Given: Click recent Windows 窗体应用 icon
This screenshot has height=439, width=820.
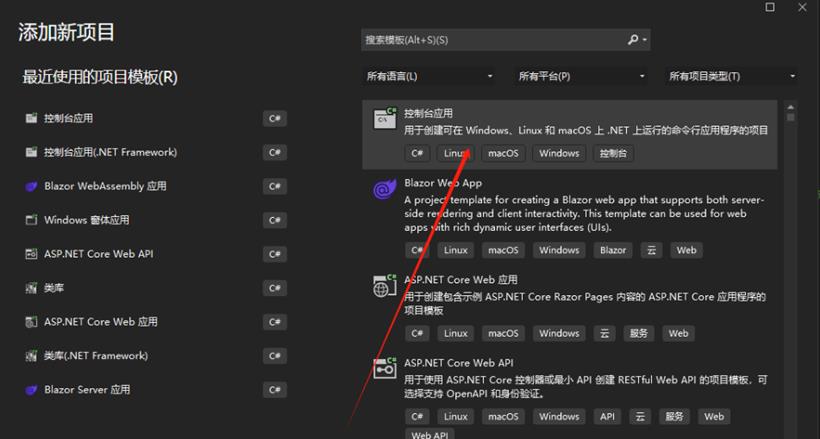Looking at the screenshot, I should 31,220.
